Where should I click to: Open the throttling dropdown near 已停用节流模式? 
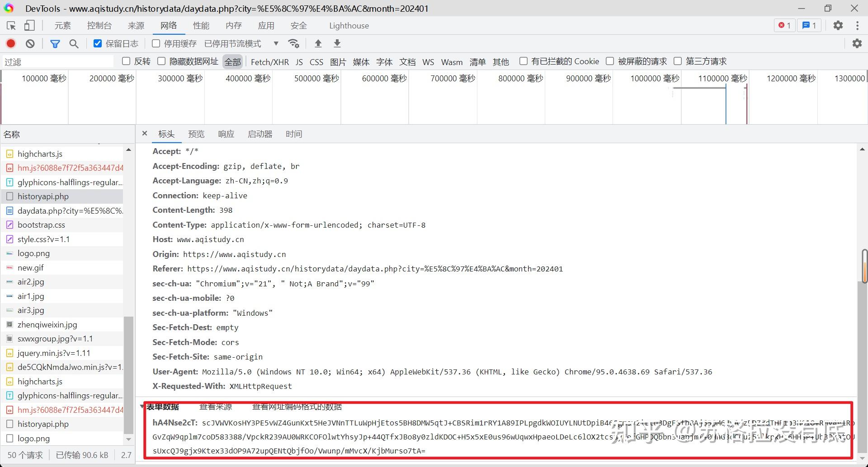[276, 43]
